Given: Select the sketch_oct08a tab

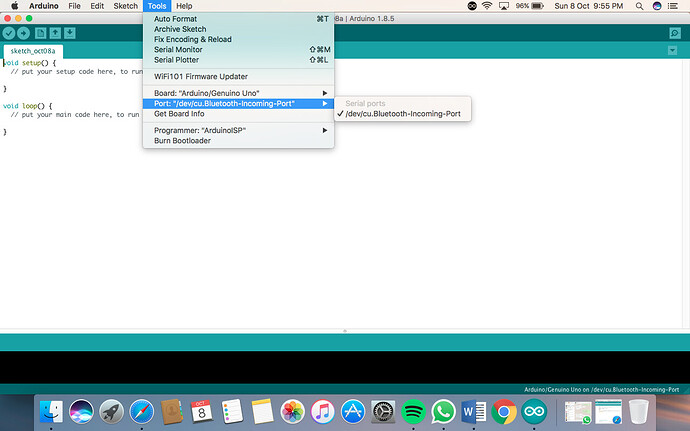Looking at the screenshot, I should point(33,51).
